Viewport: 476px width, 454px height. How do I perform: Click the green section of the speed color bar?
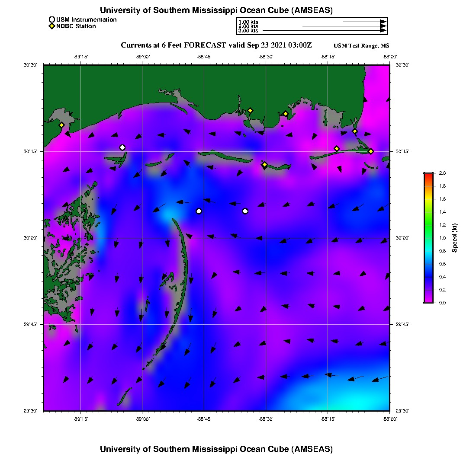coord(428,225)
